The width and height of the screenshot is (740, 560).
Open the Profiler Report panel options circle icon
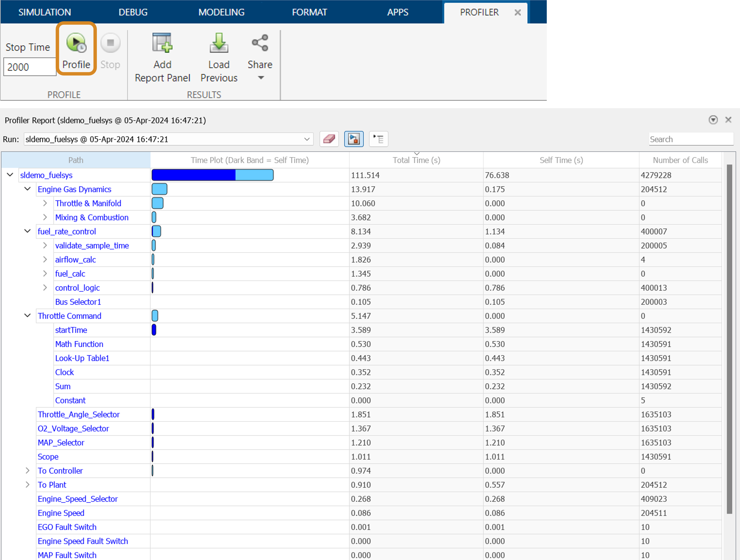713,120
